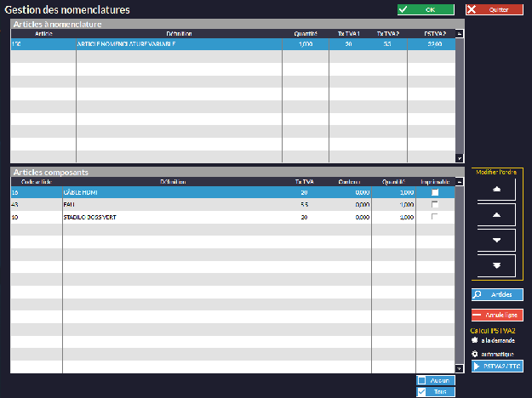Click the PSTVA2 / TTC calculation button
The image size is (532, 398).
pos(497,367)
